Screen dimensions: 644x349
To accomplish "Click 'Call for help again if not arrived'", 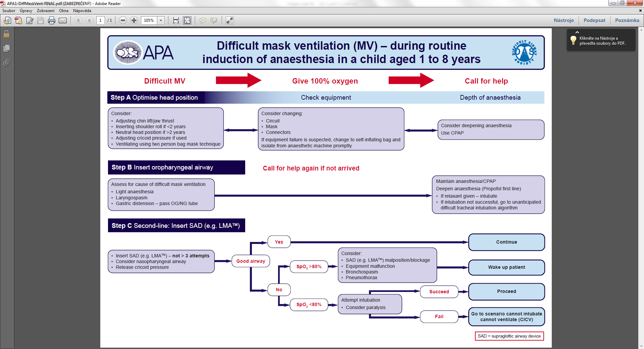I will (311, 168).
